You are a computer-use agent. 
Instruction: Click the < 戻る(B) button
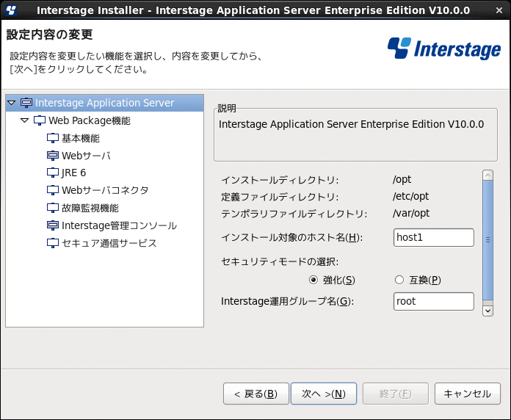click(255, 394)
